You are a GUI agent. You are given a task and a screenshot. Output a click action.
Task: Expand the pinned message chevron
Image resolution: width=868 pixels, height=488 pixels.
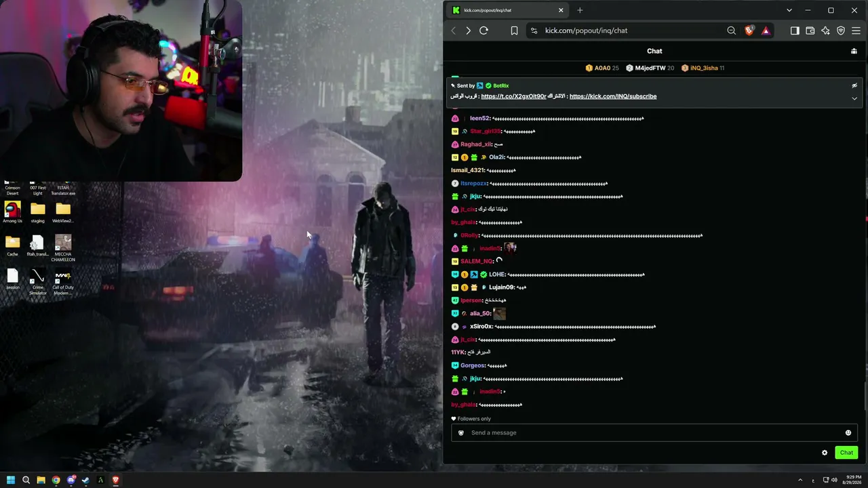coord(854,98)
